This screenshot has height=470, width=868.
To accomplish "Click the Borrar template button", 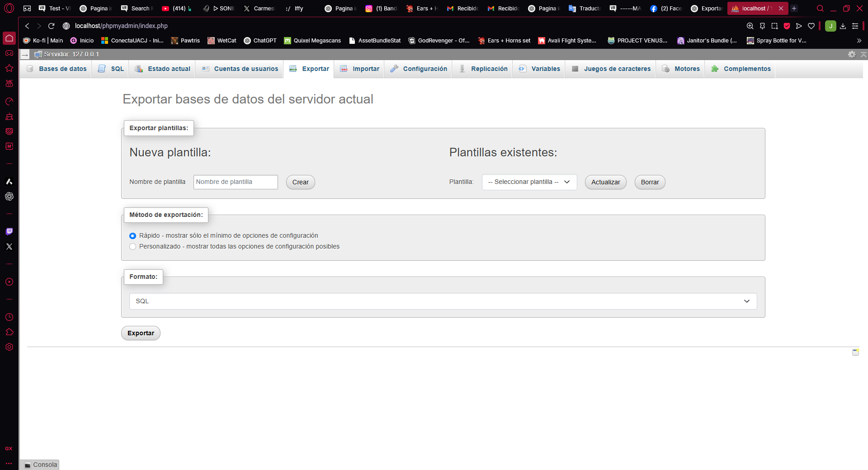I will tap(650, 182).
